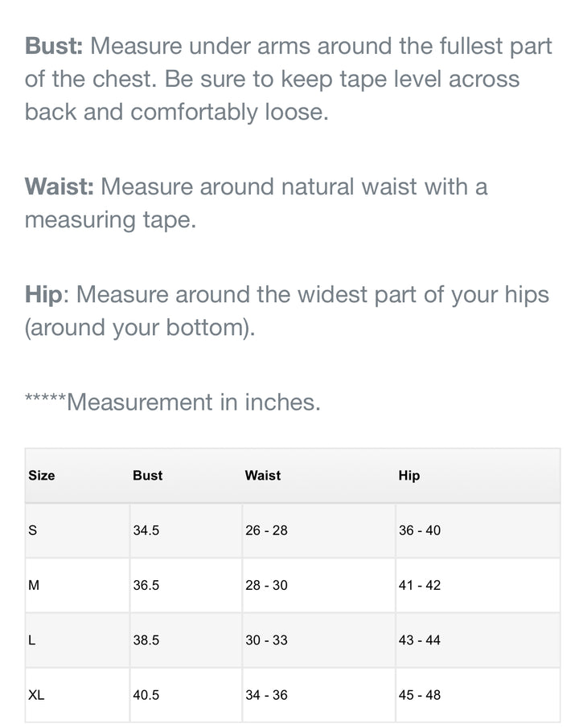Select the S size cell
The width and height of the screenshot is (579, 728).
(33, 530)
